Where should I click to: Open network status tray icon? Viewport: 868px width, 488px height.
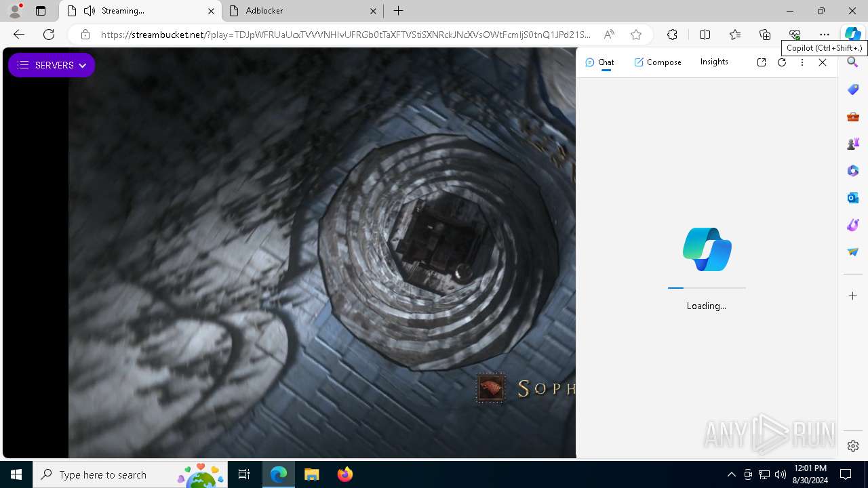pos(764,474)
